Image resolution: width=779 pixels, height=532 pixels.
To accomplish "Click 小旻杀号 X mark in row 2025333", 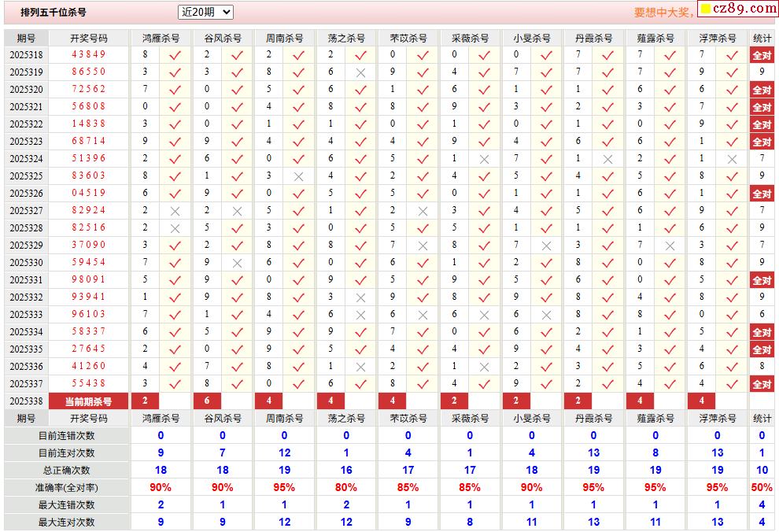I will point(547,315).
